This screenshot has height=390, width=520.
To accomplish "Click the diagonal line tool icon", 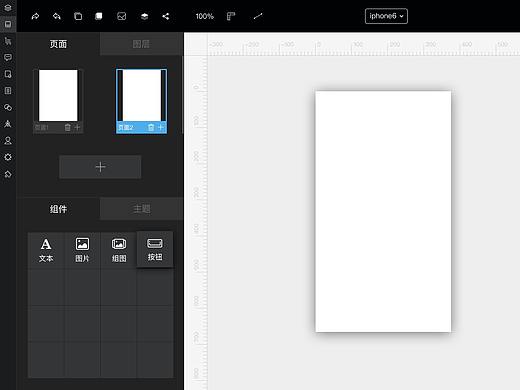I will pos(258,16).
